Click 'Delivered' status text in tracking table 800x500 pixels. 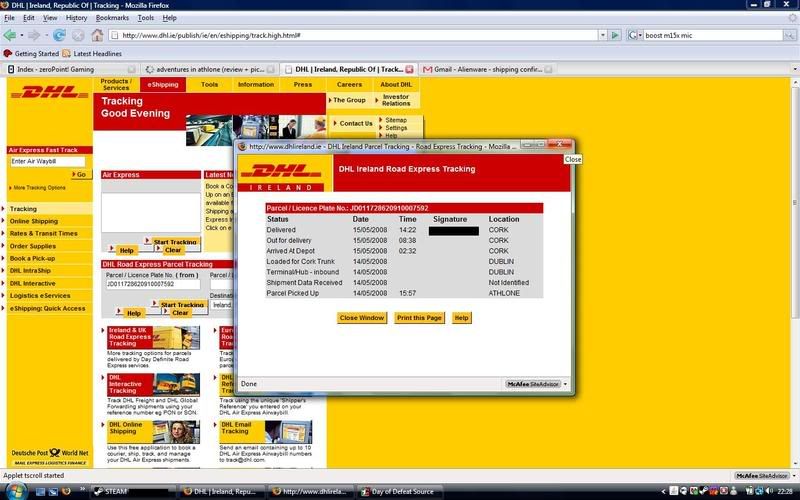(281, 230)
